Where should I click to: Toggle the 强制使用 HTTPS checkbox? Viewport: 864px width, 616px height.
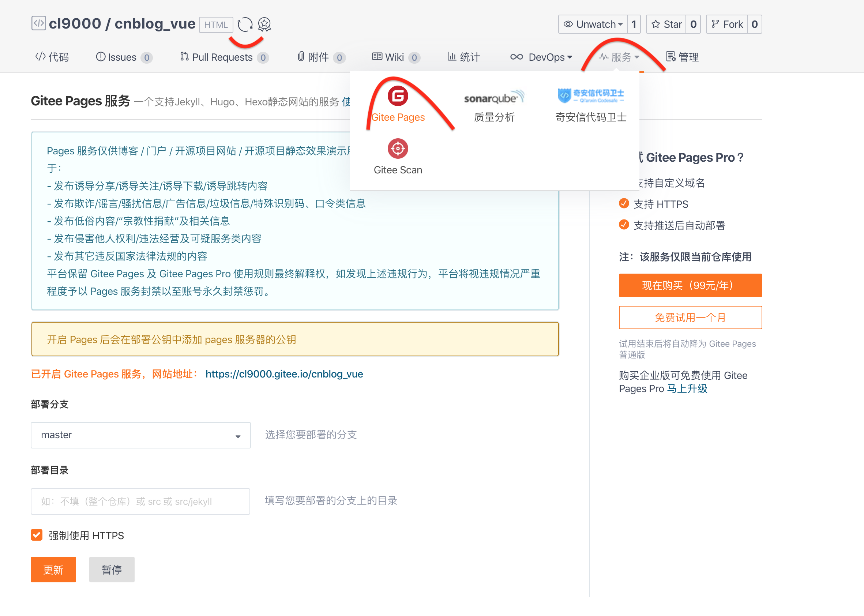tap(37, 535)
